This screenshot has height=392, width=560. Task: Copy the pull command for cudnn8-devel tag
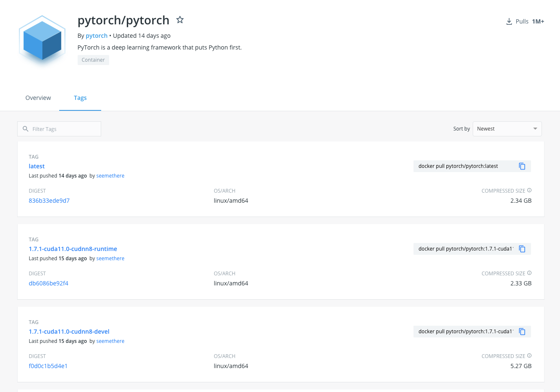tap(522, 331)
